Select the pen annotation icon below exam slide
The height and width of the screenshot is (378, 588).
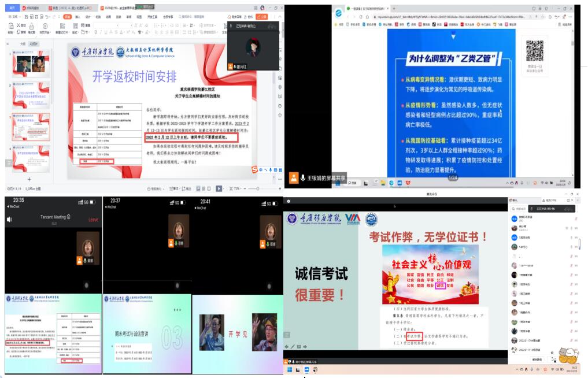pos(293,346)
